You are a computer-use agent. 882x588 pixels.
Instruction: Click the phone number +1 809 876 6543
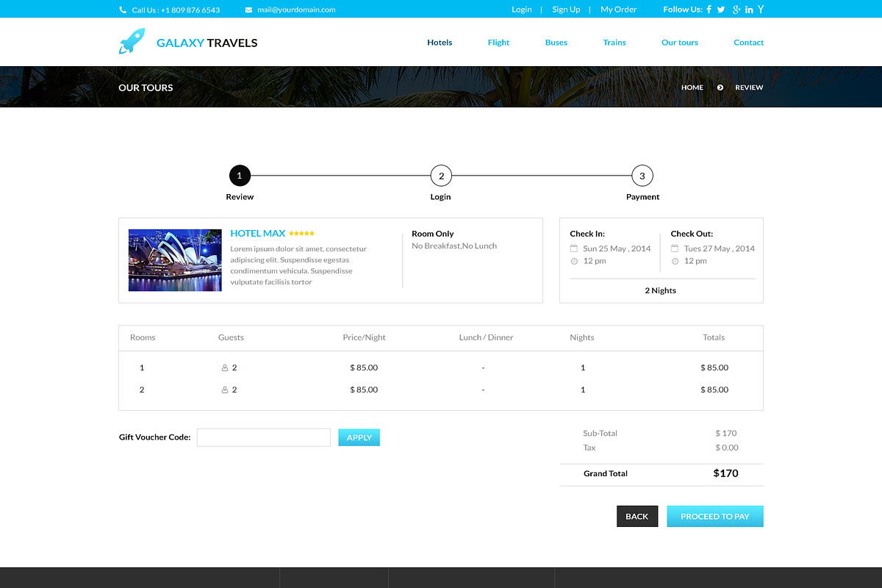point(190,10)
